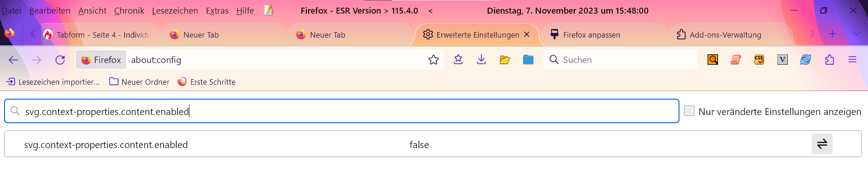Image resolution: width=868 pixels, height=187 pixels.
Task: Click the orange magnifier extension icon
Action: 713,60
